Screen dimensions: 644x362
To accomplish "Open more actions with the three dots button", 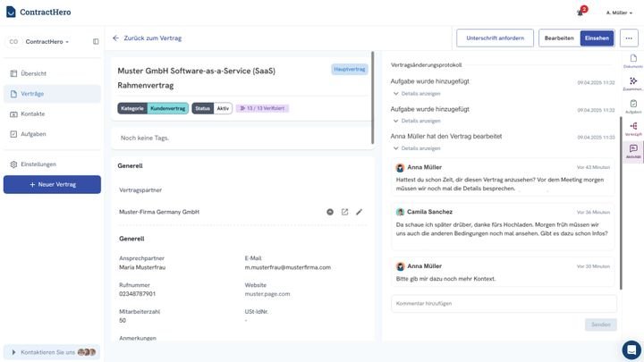I will [x=629, y=38].
